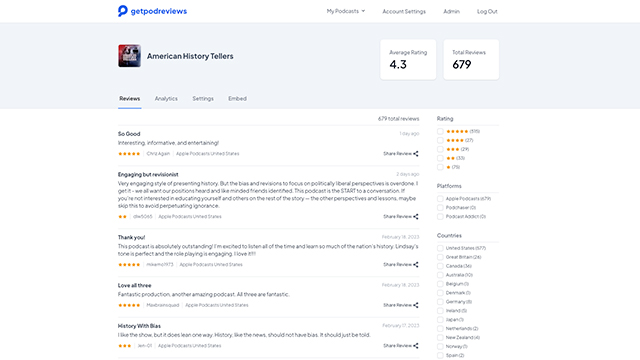This screenshot has height=360, width=640.
Task: Click reviewer name 'Maxbrainsquad'
Action: 162,305
